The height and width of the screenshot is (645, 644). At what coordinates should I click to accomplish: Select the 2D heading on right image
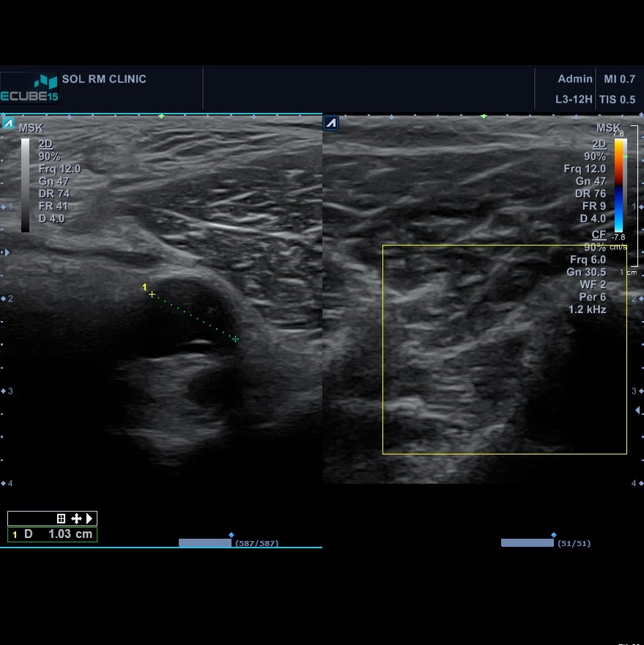pos(599,144)
